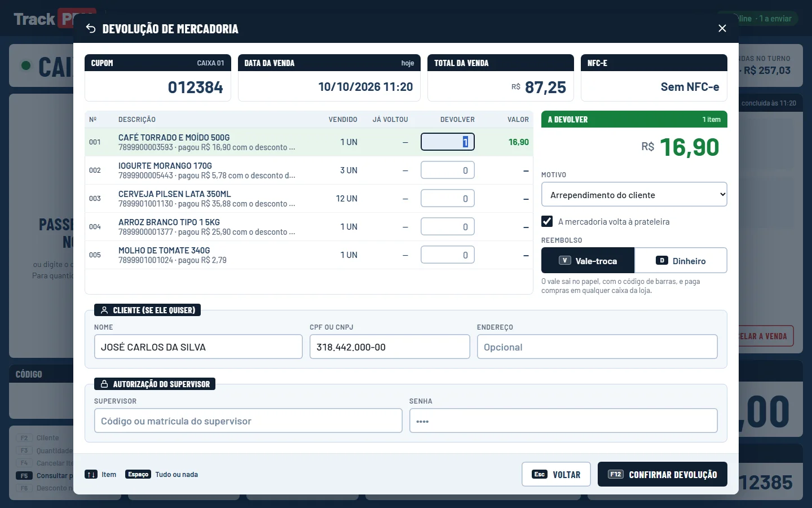The width and height of the screenshot is (812, 508).
Task: Click coupon number '012384'
Action: tap(195, 87)
